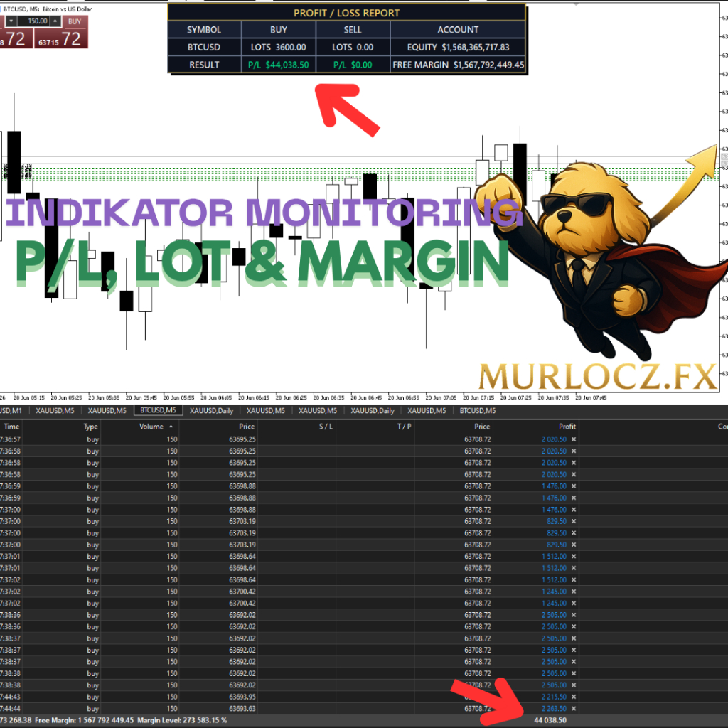The image size is (728, 728).
Task: Click LOTS 0.00 in the SELL column
Action: pos(353,47)
